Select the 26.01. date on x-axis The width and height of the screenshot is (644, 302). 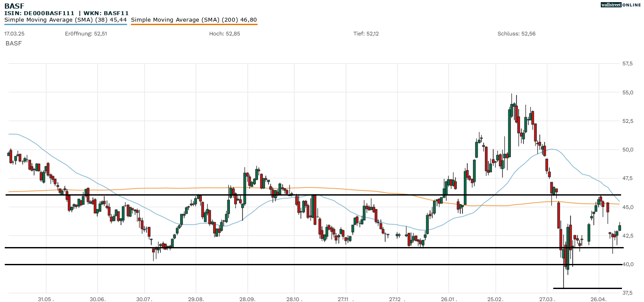449,299
